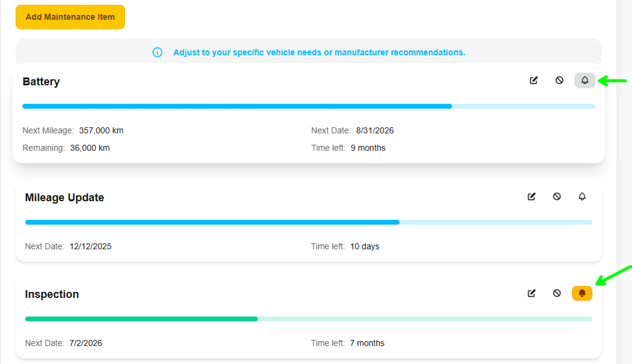Screen dimensions: 632x364
Task: Click the Battery card title
Action: point(41,82)
